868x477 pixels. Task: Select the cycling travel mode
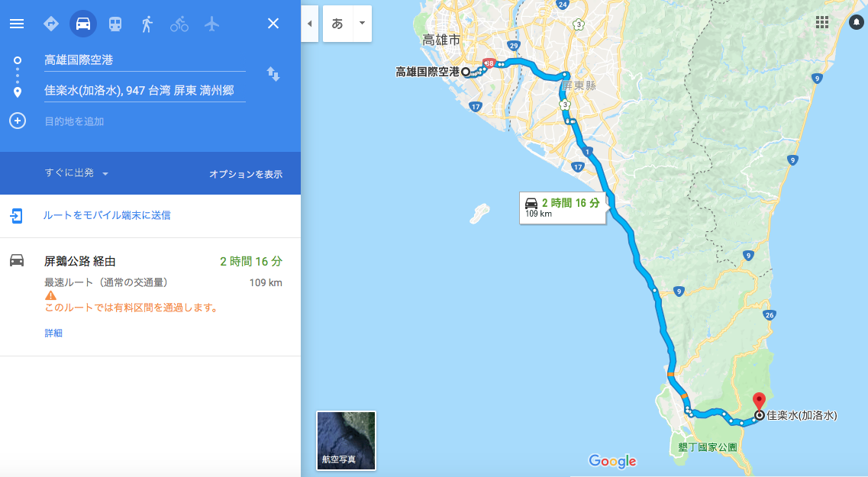[x=179, y=24]
